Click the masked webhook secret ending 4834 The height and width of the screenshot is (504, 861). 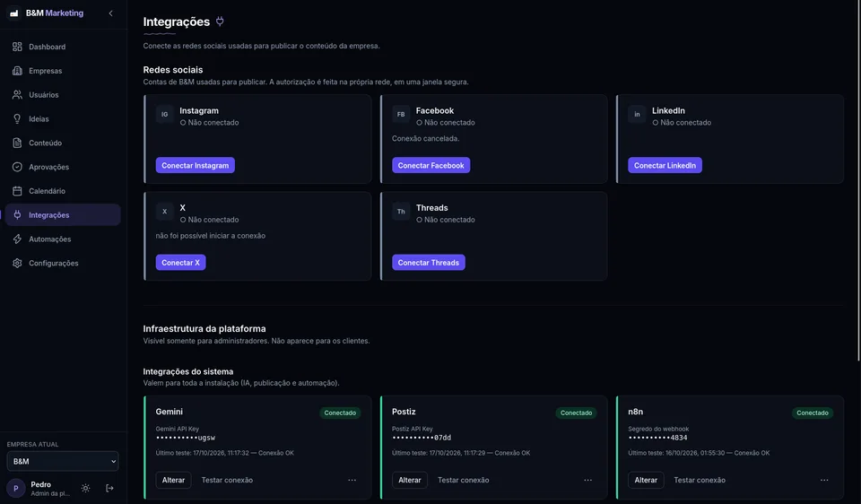click(657, 438)
